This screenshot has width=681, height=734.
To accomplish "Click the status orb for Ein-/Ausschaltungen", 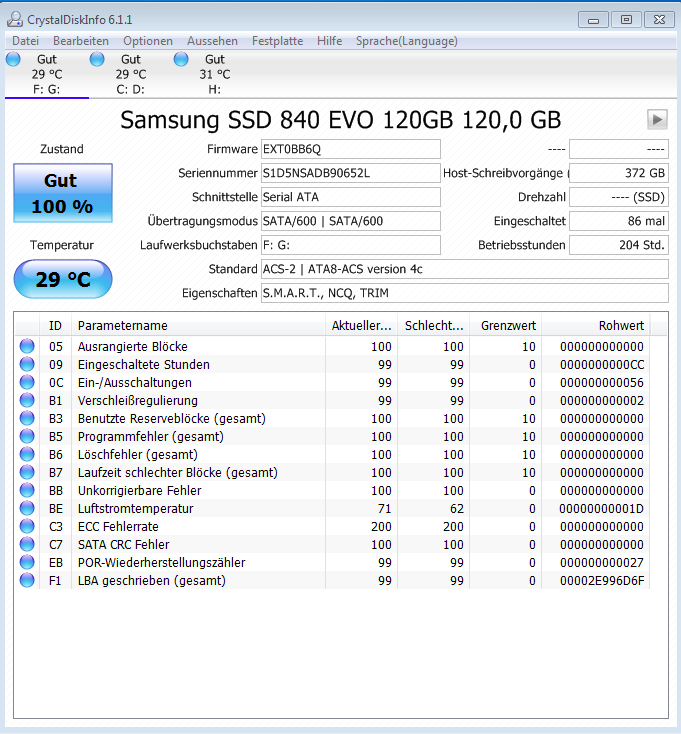I will 27,382.
